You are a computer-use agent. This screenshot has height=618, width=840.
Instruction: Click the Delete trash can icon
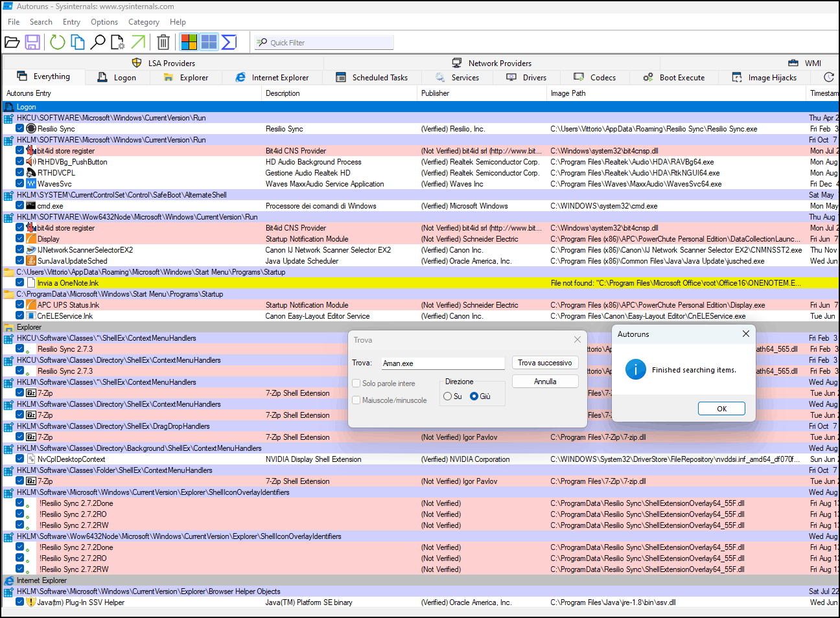163,43
